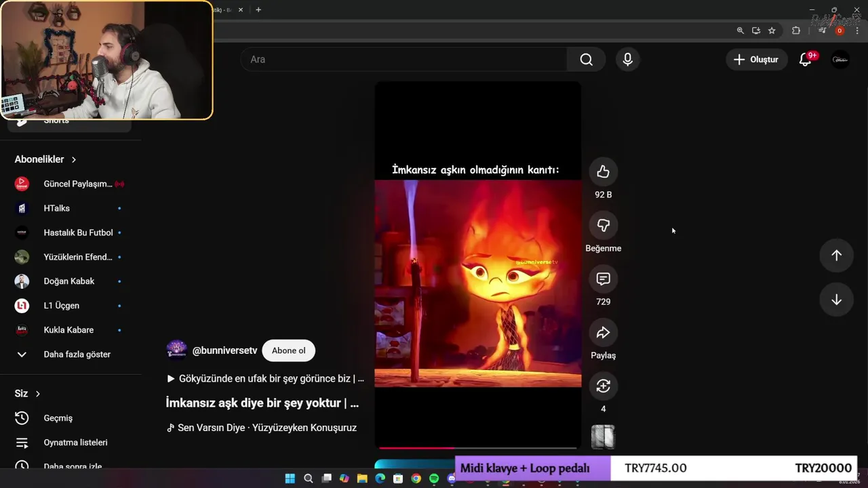Click into the Ara search field
Viewport: 868px width, 488px height.
403,60
